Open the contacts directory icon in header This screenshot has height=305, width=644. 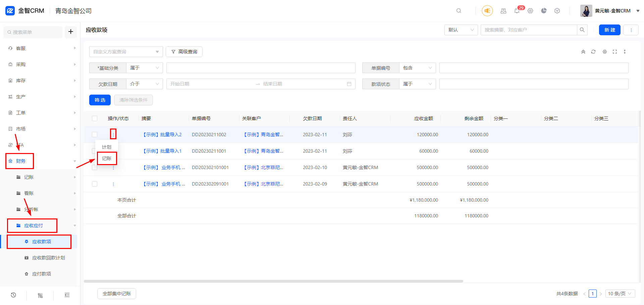(x=503, y=11)
